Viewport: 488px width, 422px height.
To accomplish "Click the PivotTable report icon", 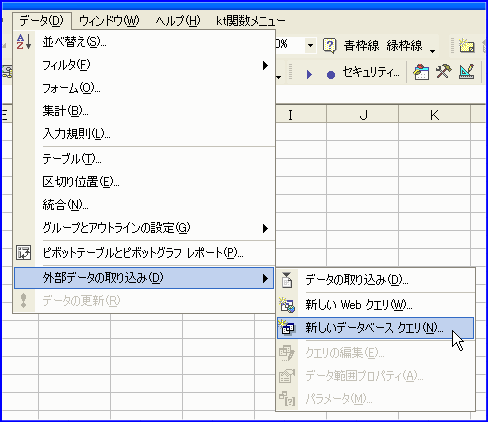I will click(x=24, y=253).
